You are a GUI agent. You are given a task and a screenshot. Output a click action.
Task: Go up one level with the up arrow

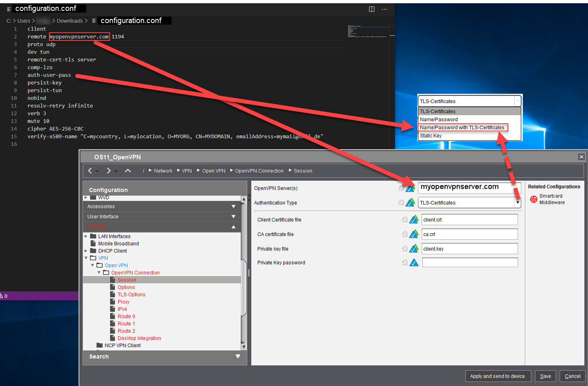(x=128, y=171)
